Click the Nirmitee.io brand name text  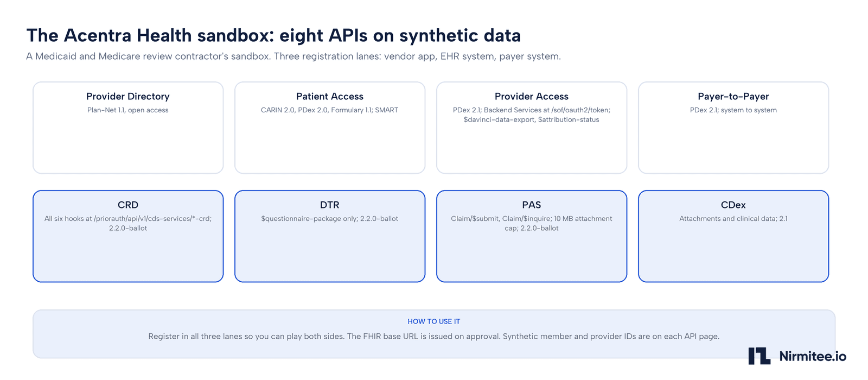(813, 356)
